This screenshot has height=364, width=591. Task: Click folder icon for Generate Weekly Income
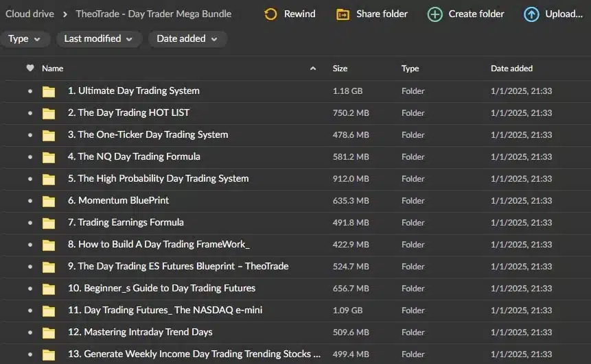[x=49, y=354]
